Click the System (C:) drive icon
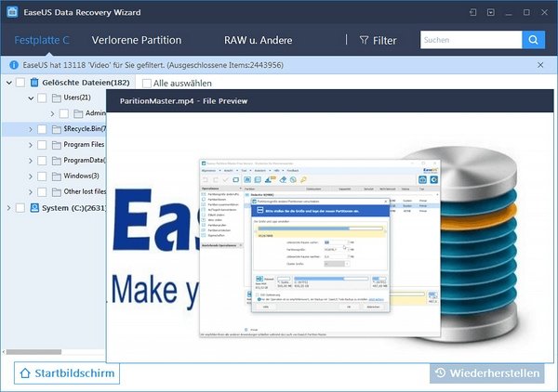 [34, 207]
